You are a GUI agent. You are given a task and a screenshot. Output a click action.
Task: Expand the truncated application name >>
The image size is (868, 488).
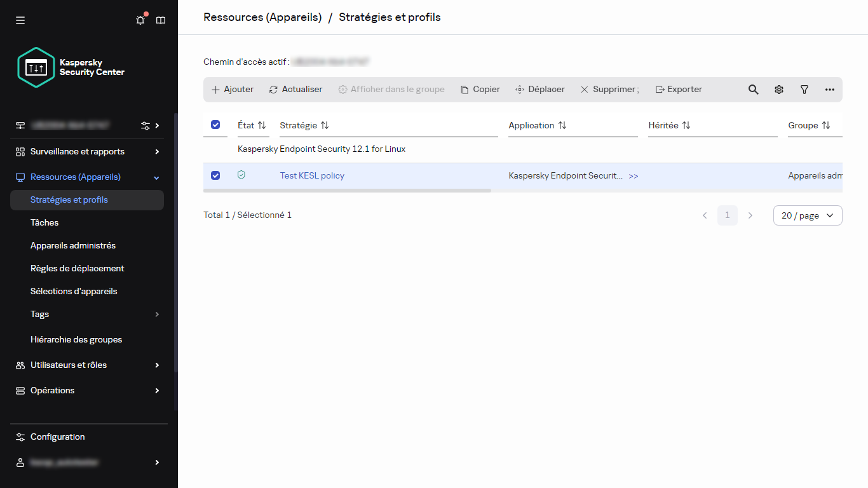point(634,176)
